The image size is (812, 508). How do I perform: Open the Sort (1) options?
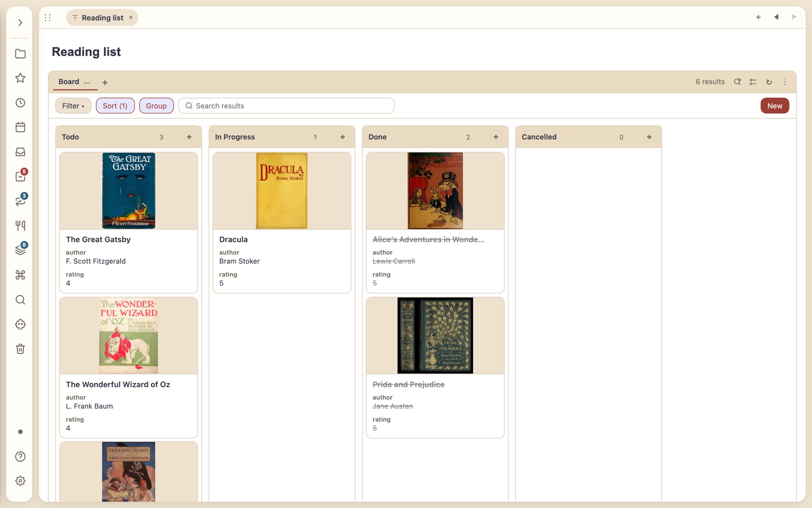point(115,106)
